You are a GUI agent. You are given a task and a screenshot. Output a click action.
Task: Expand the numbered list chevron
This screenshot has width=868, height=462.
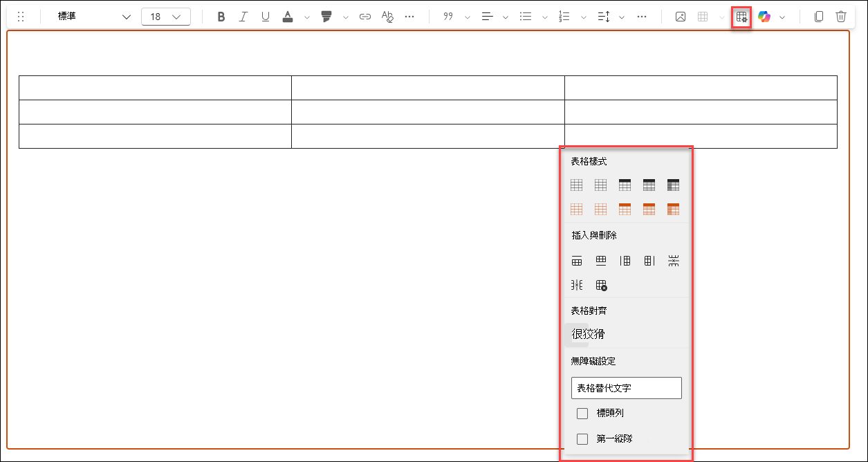[x=583, y=17]
